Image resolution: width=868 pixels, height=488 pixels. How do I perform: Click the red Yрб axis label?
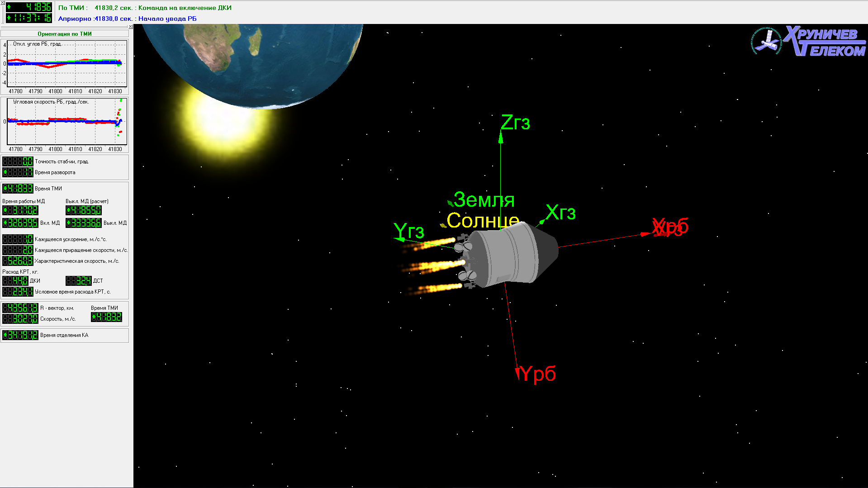(538, 374)
